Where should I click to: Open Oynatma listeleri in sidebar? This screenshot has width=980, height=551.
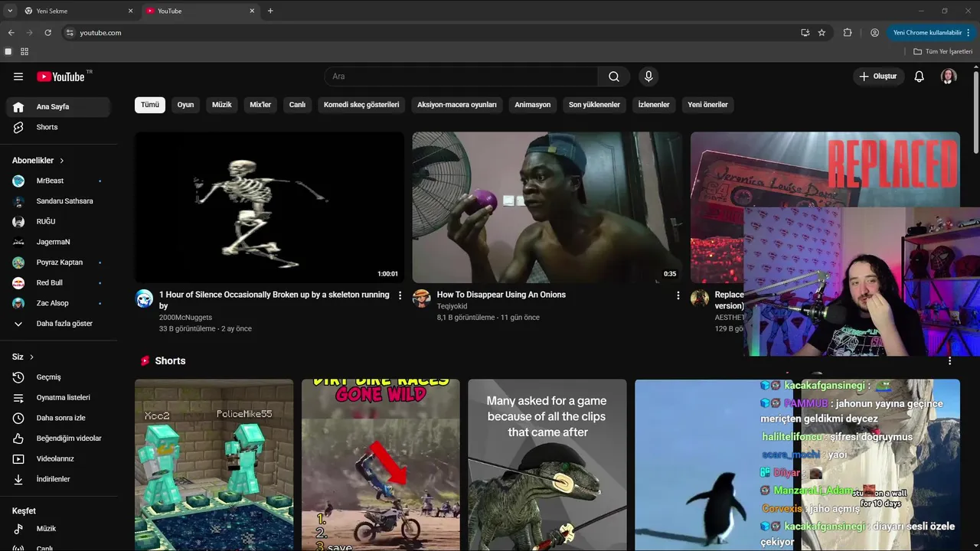(58, 398)
